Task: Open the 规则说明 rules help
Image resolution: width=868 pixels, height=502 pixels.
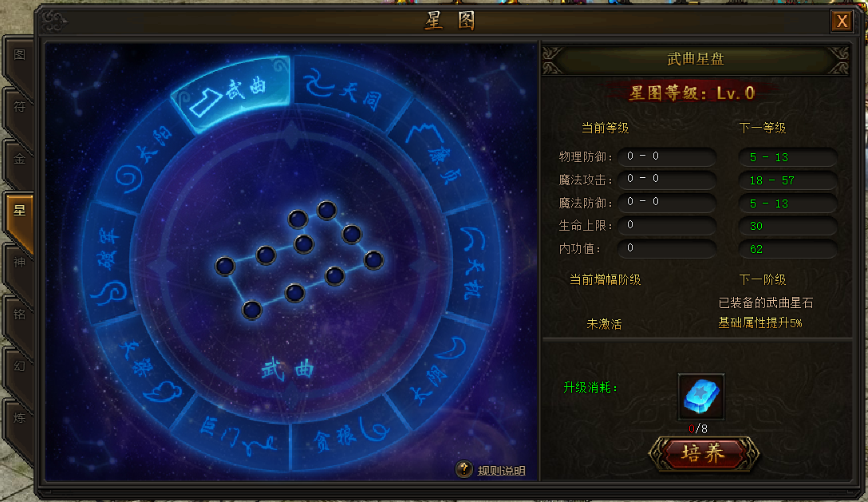Action: point(491,470)
